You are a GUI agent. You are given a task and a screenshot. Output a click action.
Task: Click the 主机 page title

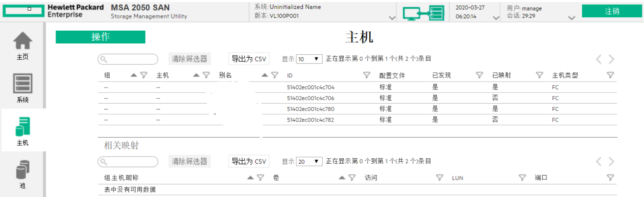pos(359,37)
